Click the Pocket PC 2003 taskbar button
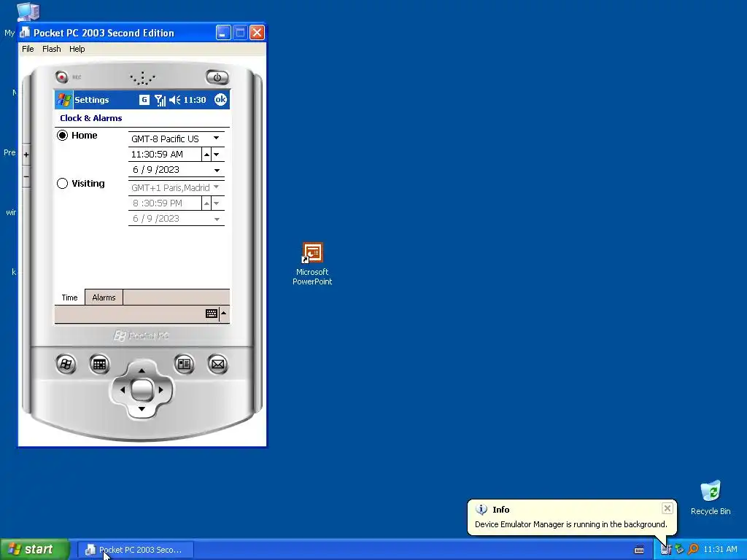The image size is (747, 560). 135,550
